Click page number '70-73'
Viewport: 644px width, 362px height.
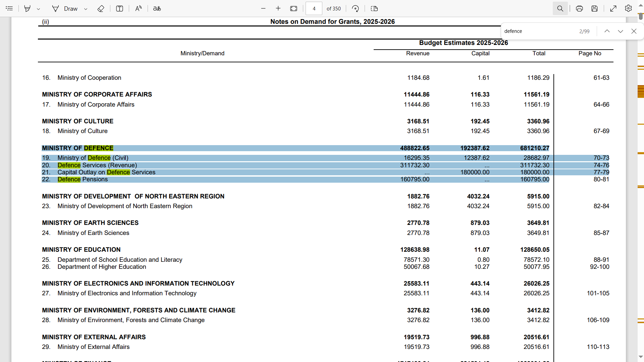(601, 158)
